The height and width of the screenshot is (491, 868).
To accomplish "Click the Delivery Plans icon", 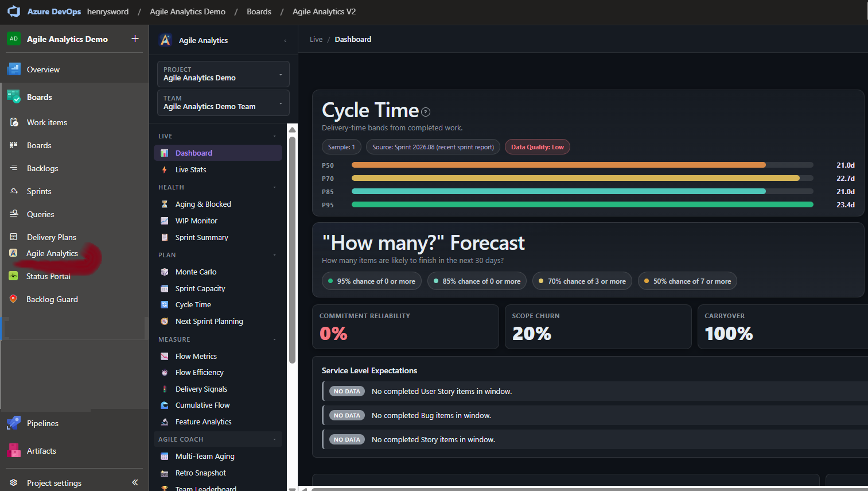I will coord(14,237).
